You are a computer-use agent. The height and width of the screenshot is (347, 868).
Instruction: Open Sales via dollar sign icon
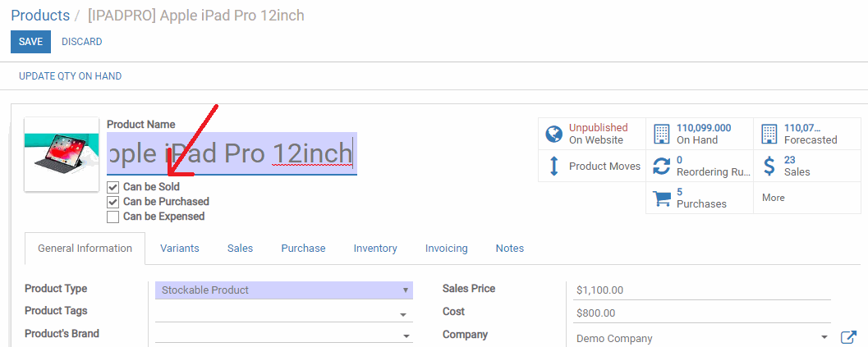769,166
